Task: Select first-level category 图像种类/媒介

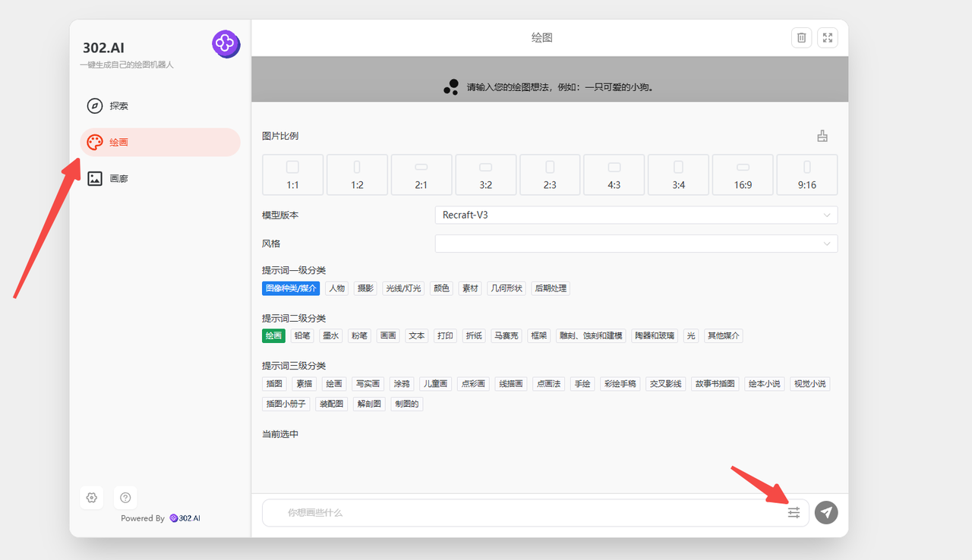Action: [x=291, y=288]
